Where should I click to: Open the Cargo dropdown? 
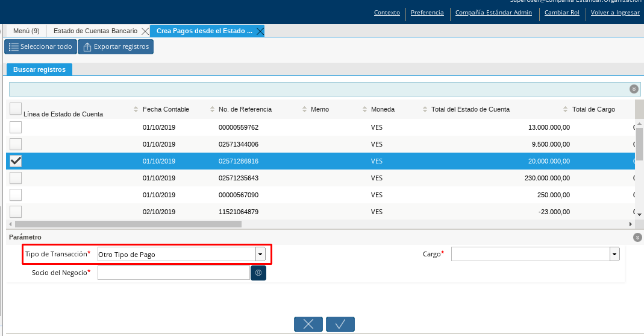(614, 255)
